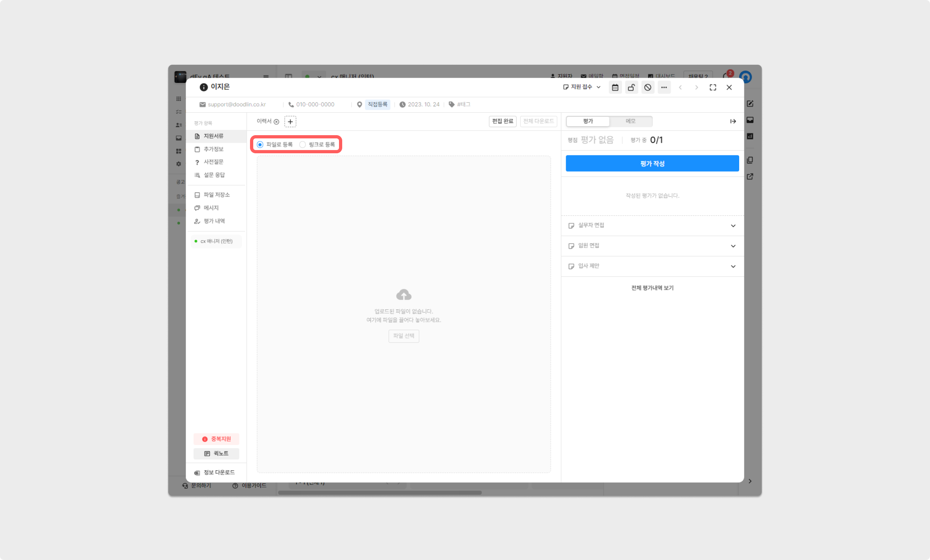Click the 평가 작성 button
This screenshot has width=930, height=560.
(652, 163)
